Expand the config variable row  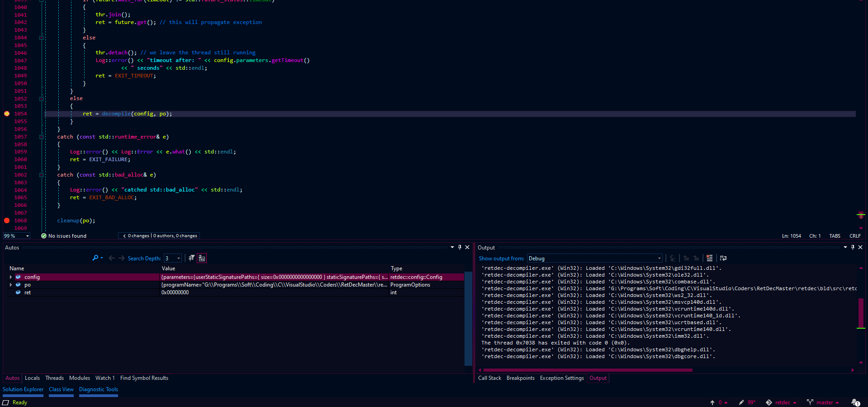click(x=11, y=277)
